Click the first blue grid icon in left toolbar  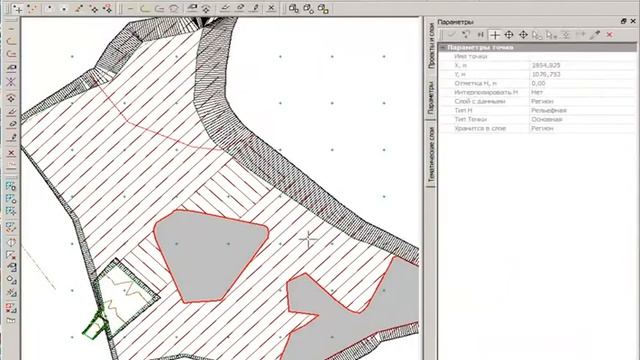point(11,186)
